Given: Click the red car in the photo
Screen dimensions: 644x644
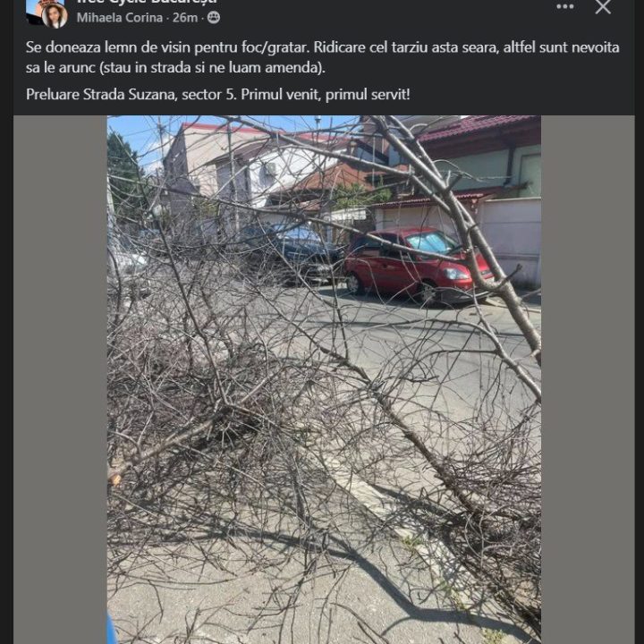Looking at the screenshot, I should (417, 265).
